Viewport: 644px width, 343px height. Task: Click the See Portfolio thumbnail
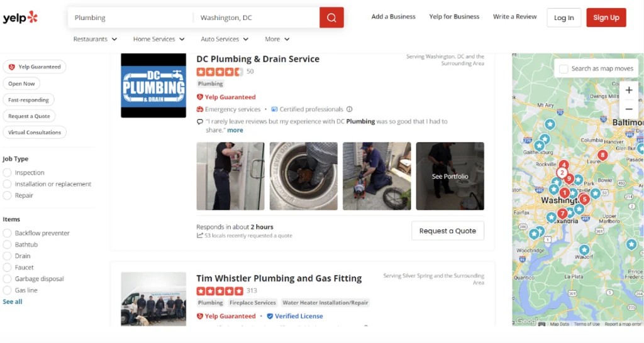450,176
